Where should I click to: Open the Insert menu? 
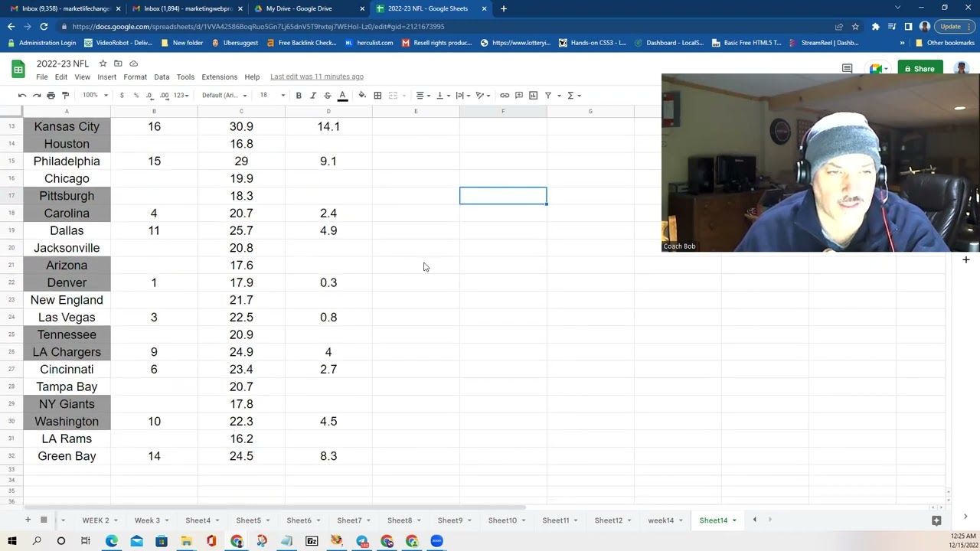click(x=107, y=77)
